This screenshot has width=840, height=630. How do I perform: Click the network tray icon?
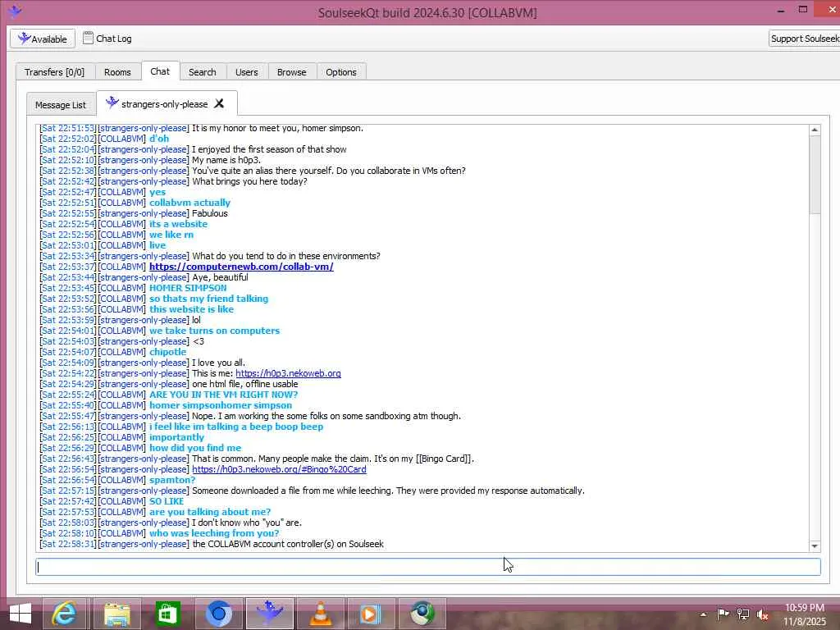(x=743, y=614)
